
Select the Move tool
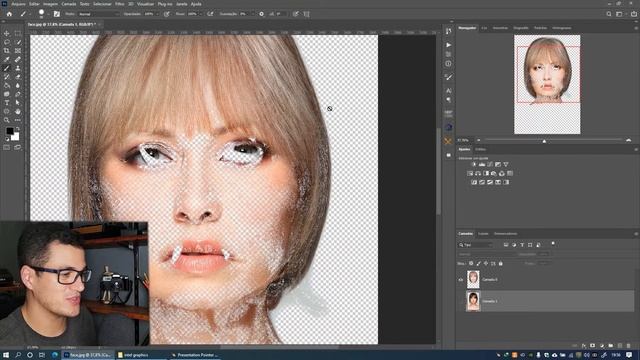point(7,33)
